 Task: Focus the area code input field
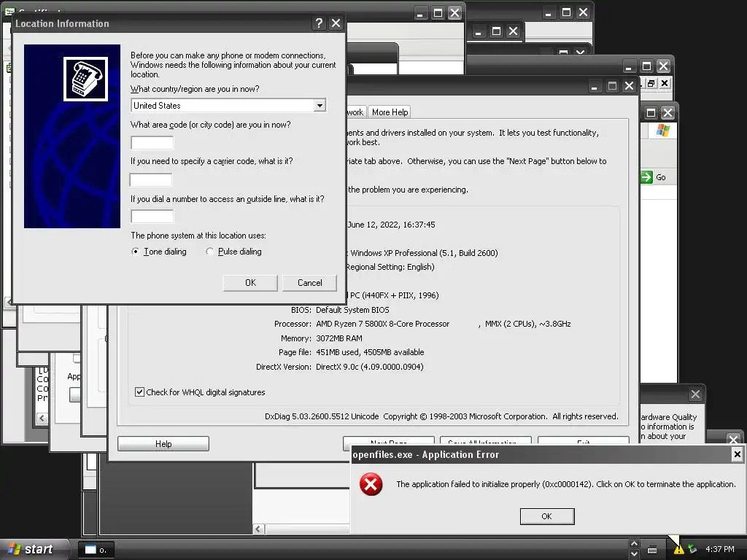point(152,142)
